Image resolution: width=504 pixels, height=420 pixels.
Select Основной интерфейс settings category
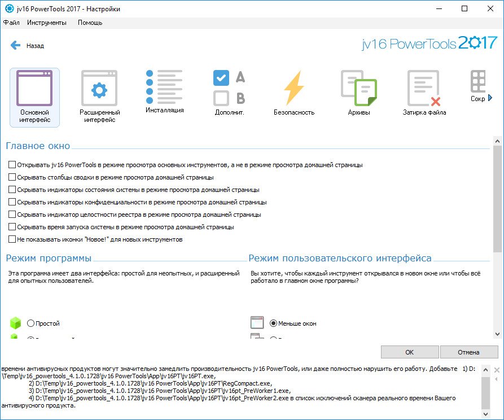(x=35, y=97)
